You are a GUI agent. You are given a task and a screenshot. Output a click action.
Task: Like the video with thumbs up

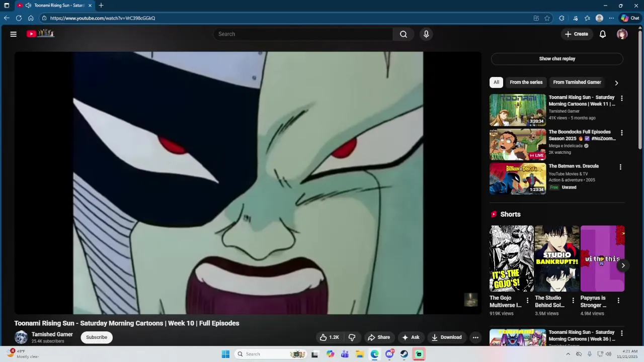[329, 337]
